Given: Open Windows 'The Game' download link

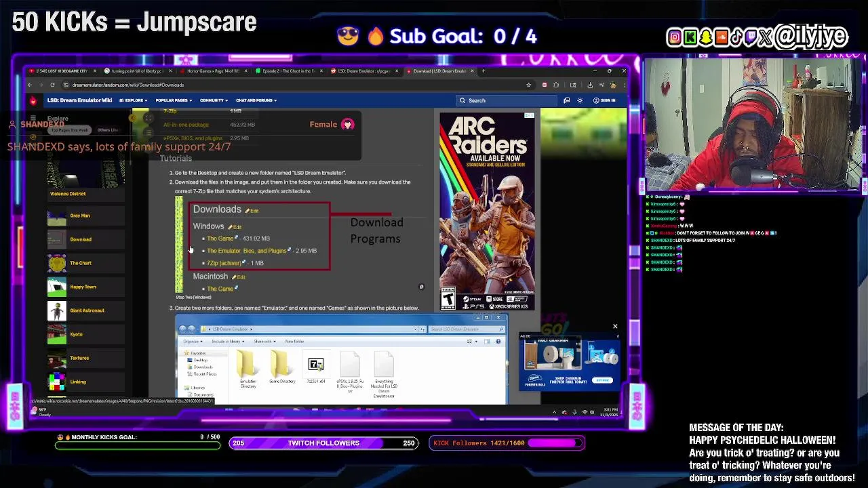Looking at the screenshot, I should [220, 239].
